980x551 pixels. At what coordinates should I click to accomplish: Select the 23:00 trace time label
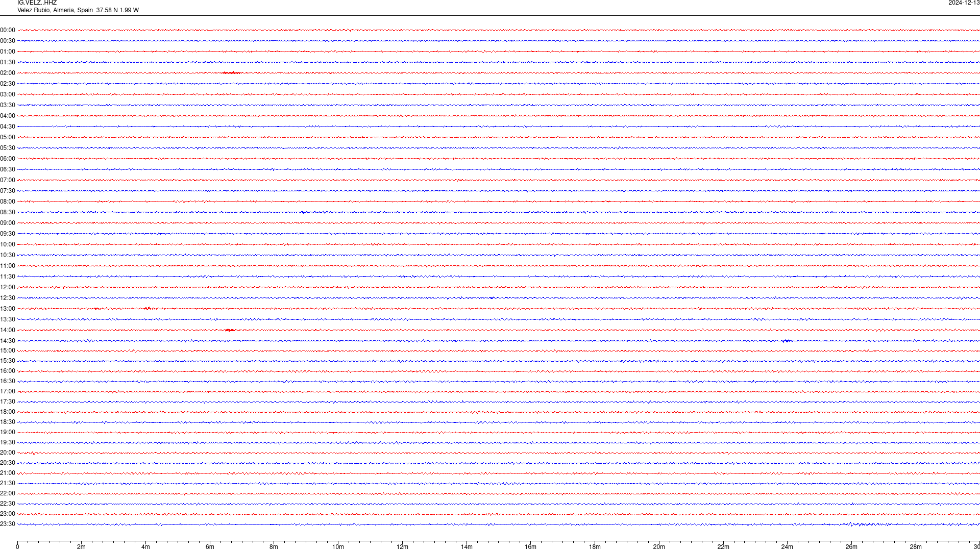[x=8, y=514]
